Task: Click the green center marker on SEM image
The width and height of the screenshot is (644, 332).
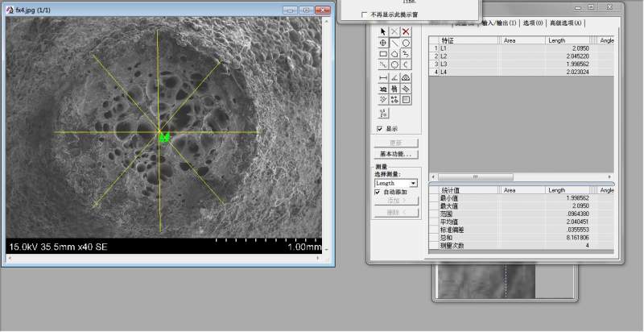Action: [164, 138]
